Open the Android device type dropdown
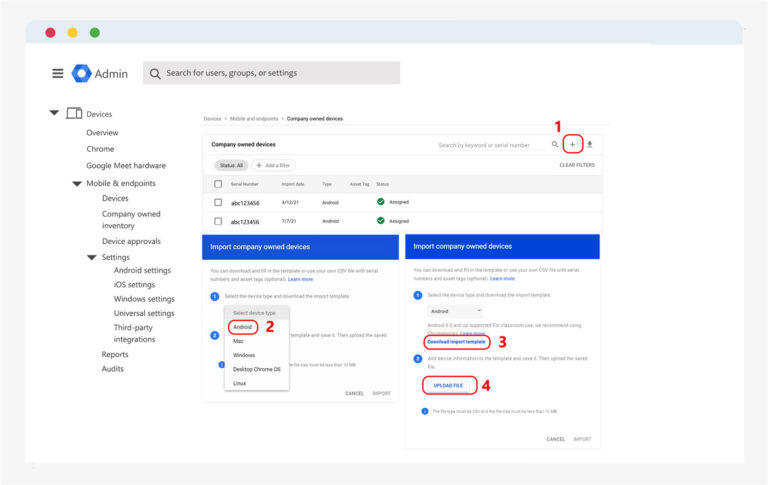Image resolution: width=768 pixels, height=485 pixels. pyautogui.click(x=455, y=311)
